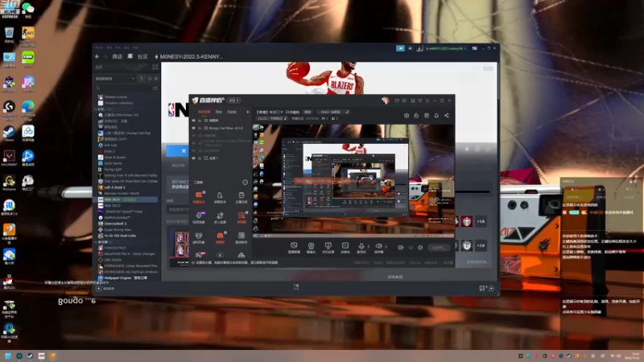This screenshot has width=644, height=362.
Task: Open the library category dropdown in Steam sidebar
Action: (114, 78)
